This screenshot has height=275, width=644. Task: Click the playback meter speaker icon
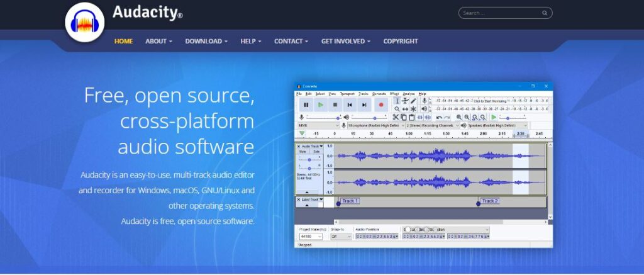coord(425,109)
